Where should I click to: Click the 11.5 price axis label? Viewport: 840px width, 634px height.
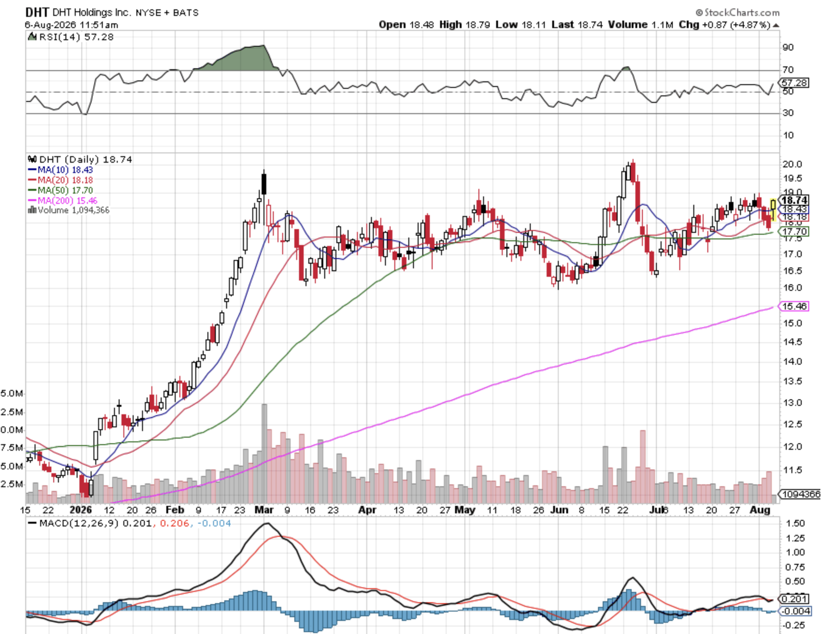(792, 470)
